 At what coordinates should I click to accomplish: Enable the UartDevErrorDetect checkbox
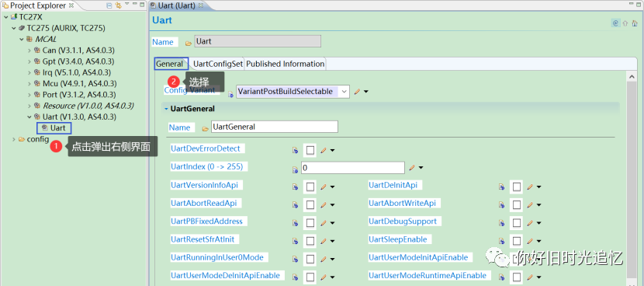coord(310,150)
